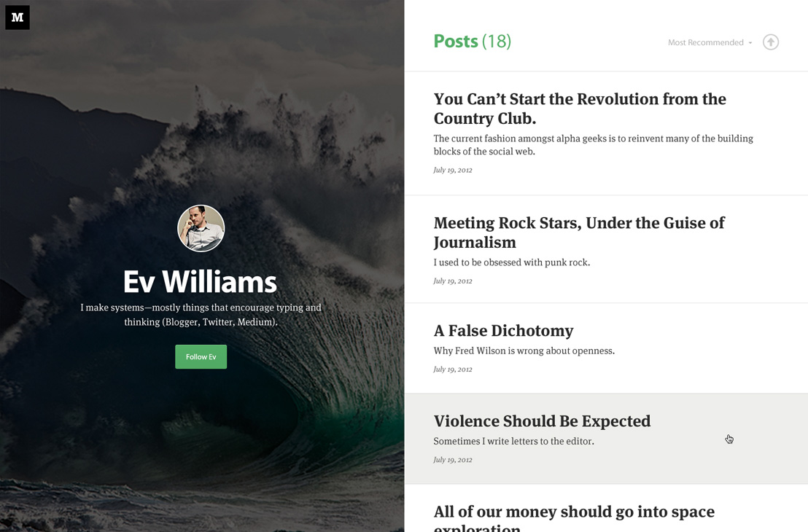808x532 pixels.
Task: Click the date under 'Violence Should Be Expected'
Action: coord(452,460)
